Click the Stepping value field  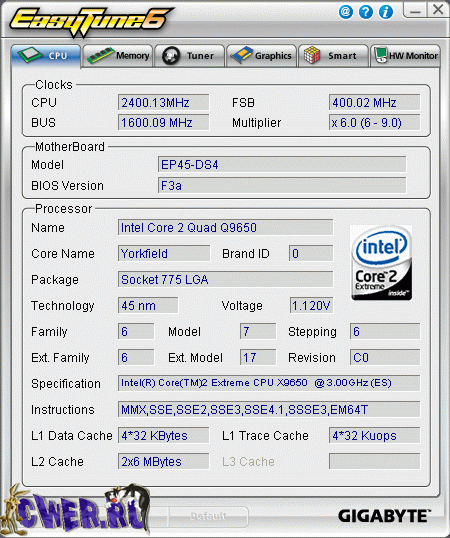tap(385, 331)
